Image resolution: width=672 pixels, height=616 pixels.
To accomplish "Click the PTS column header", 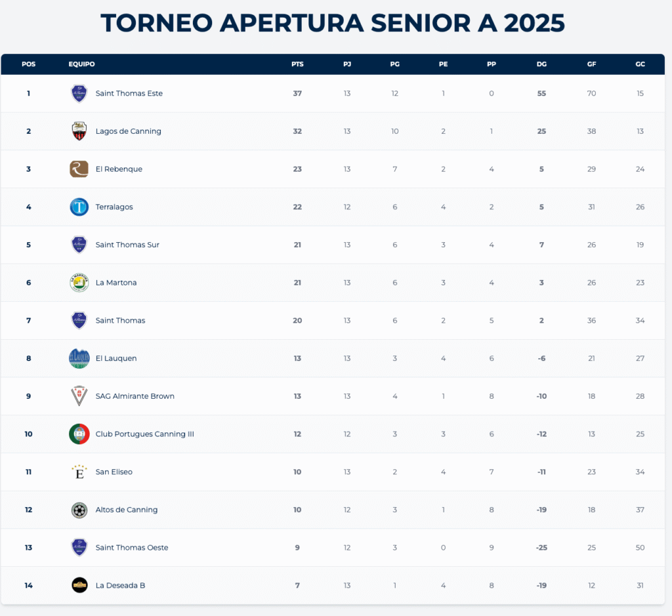I will coord(297,64).
